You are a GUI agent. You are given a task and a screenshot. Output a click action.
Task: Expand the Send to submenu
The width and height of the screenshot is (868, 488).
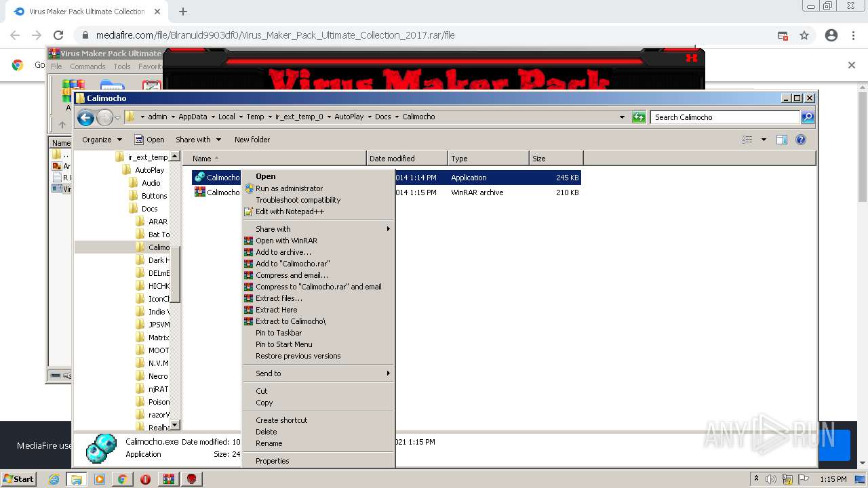(318, 373)
